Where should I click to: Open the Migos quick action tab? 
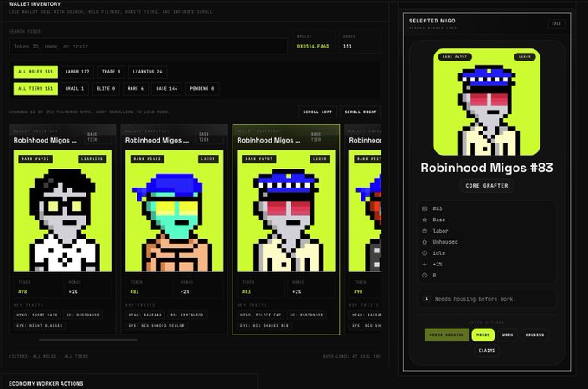(x=483, y=335)
